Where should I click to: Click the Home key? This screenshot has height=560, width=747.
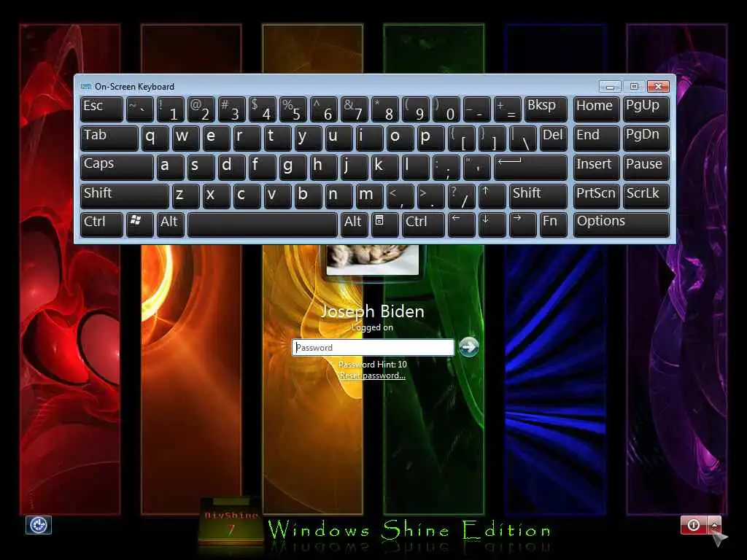coord(597,109)
